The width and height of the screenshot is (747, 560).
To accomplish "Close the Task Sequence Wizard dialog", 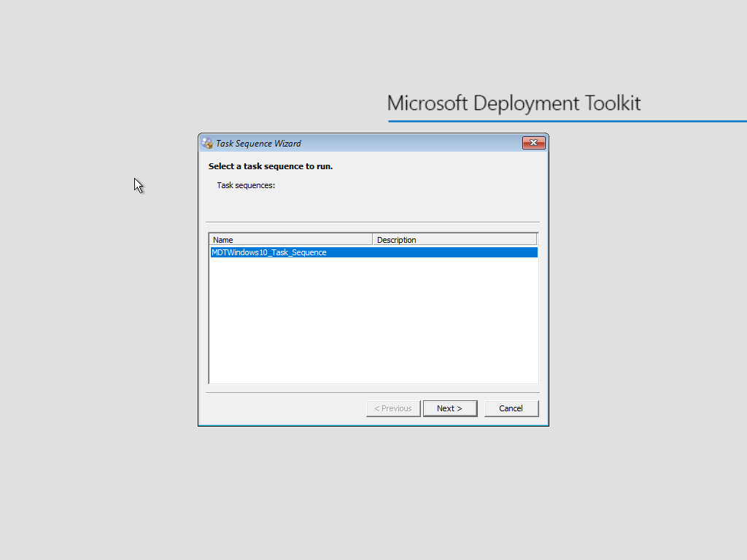I will click(533, 143).
